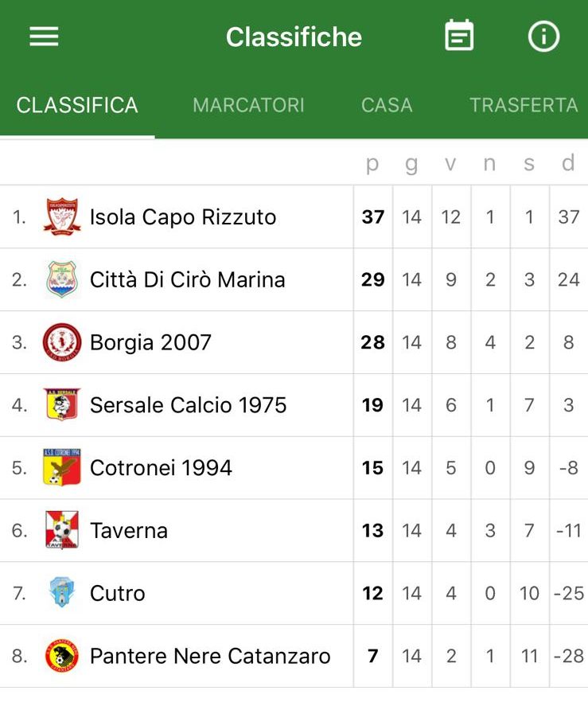Tap the Sersale Calcio 1975 crest
Viewport: 588px width, 710px height.
[x=62, y=405]
